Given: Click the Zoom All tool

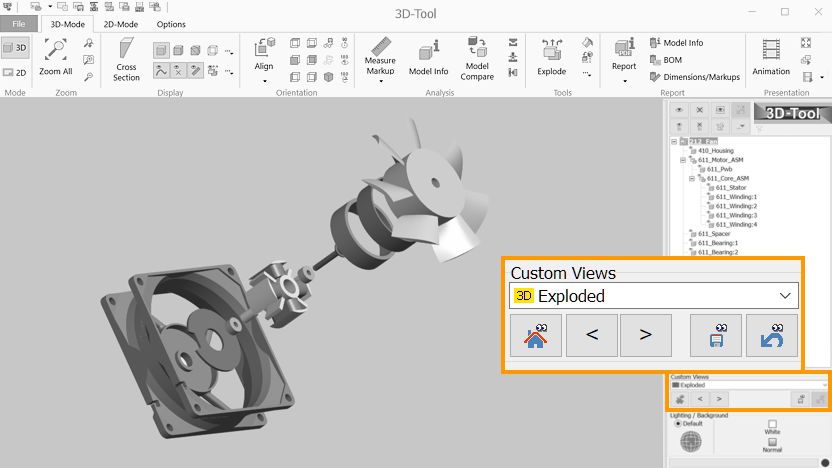Looking at the screenshot, I should tap(55, 56).
